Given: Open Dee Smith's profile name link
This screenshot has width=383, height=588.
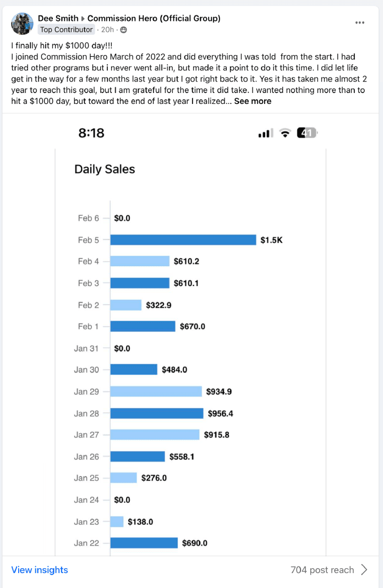Looking at the screenshot, I should [58, 18].
